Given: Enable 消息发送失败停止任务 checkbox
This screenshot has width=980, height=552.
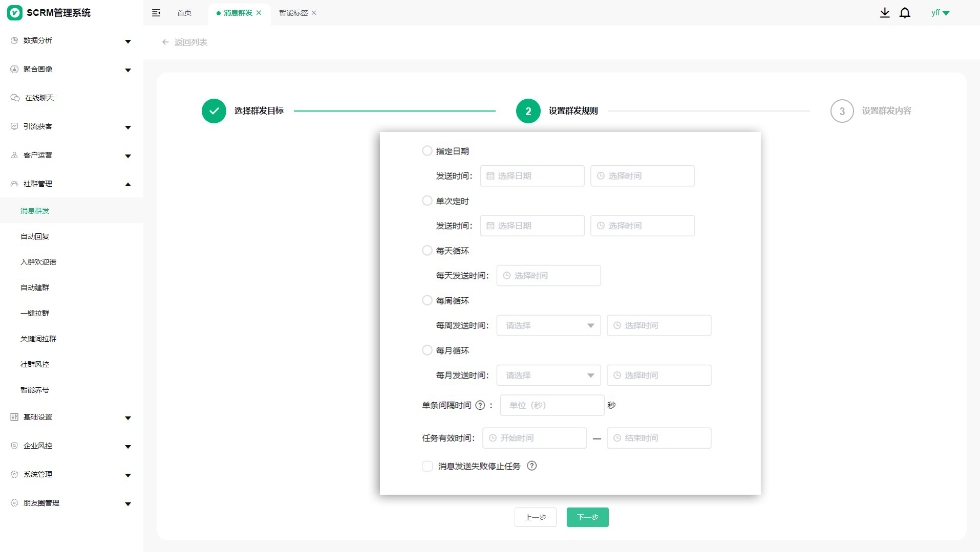Looking at the screenshot, I should 427,466.
